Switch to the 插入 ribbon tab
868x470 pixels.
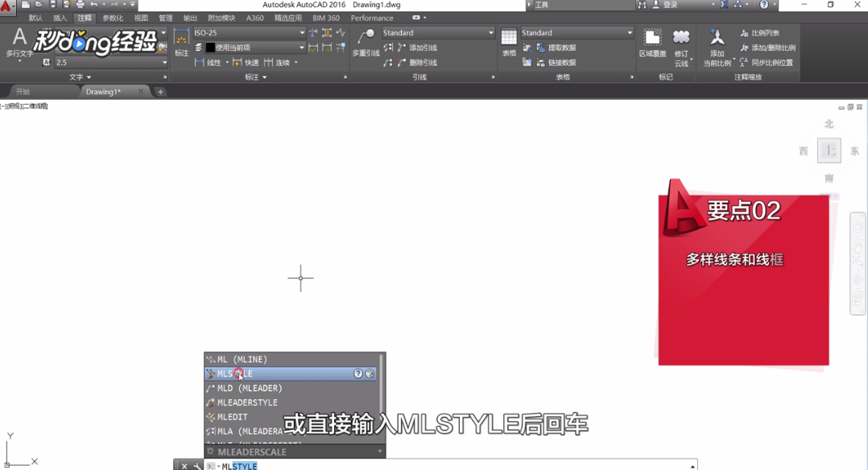(60, 18)
